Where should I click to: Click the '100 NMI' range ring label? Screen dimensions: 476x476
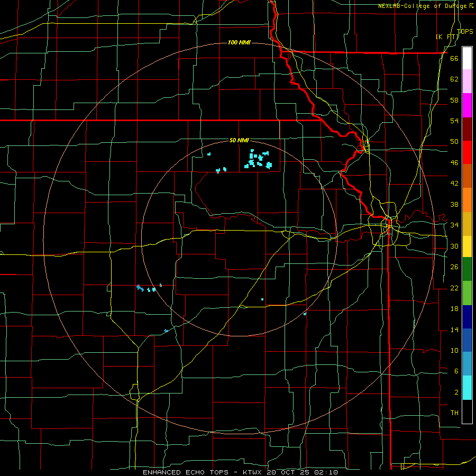pyautogui.click(x=239, y=42)
